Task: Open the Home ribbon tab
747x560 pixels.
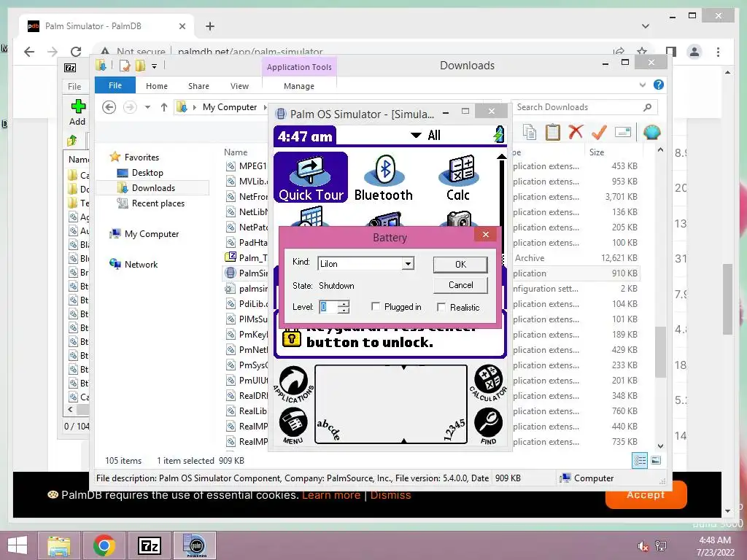Action: [157, 86]
